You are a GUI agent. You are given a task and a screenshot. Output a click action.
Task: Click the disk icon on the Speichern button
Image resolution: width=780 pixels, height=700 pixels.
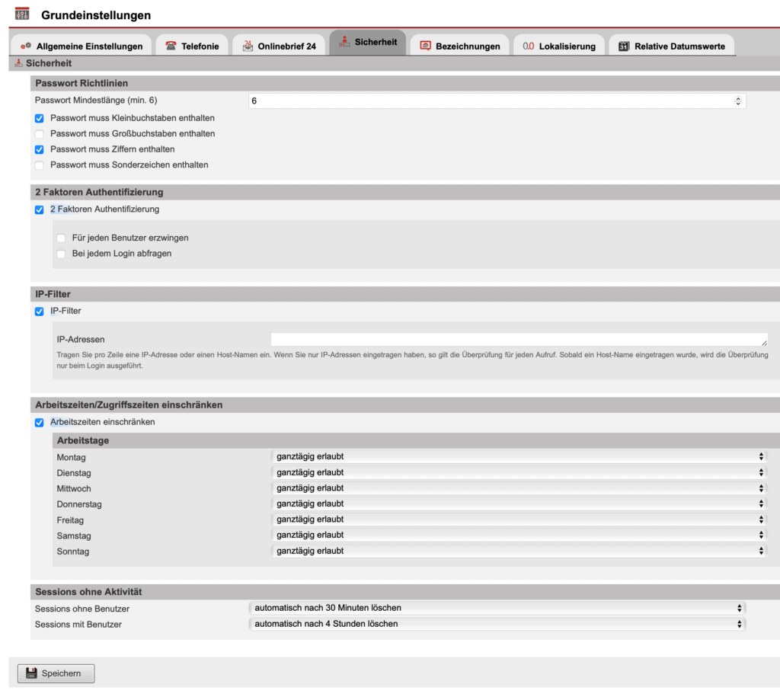click(x=31, y=673)
